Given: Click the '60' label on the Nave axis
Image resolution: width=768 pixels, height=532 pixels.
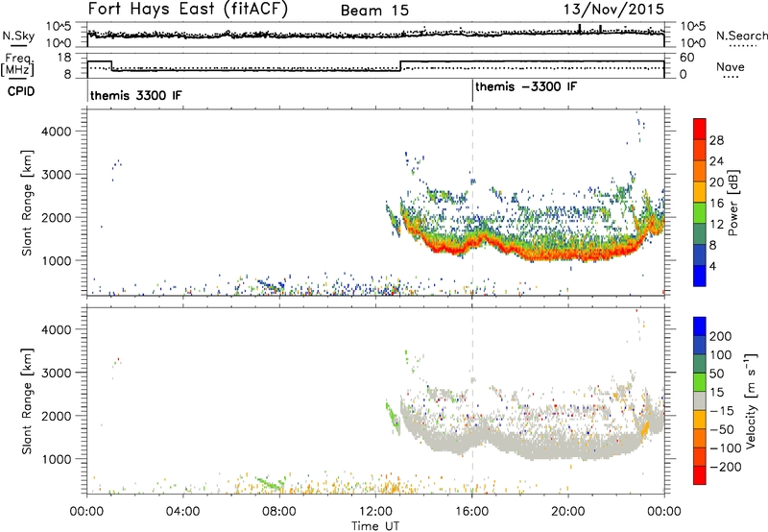Looking at the screenshot, I should click(x=687, y=58).
